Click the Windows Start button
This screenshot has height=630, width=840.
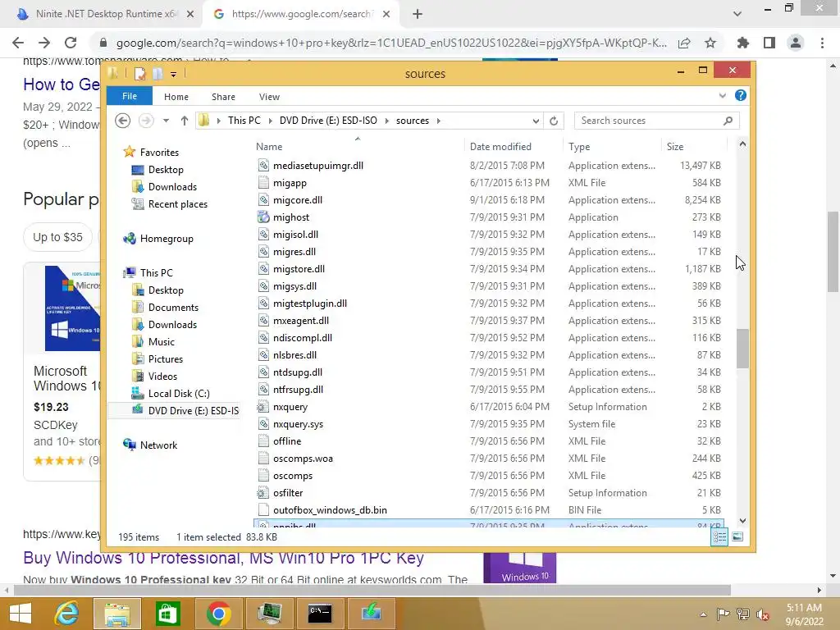pyautogui.click(x=21, y=613)
